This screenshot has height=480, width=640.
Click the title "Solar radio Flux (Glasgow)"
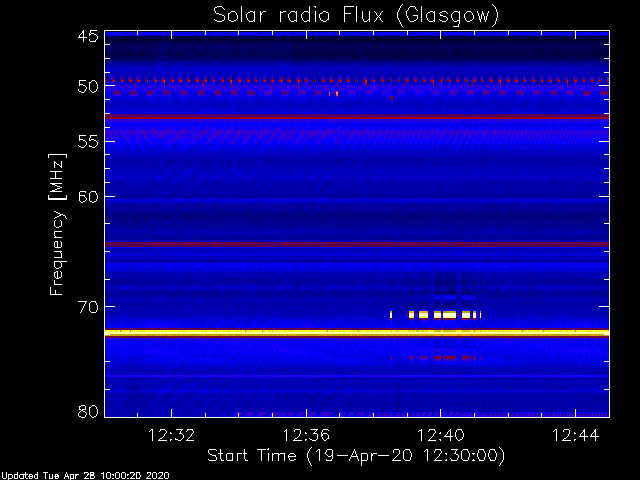356,16
